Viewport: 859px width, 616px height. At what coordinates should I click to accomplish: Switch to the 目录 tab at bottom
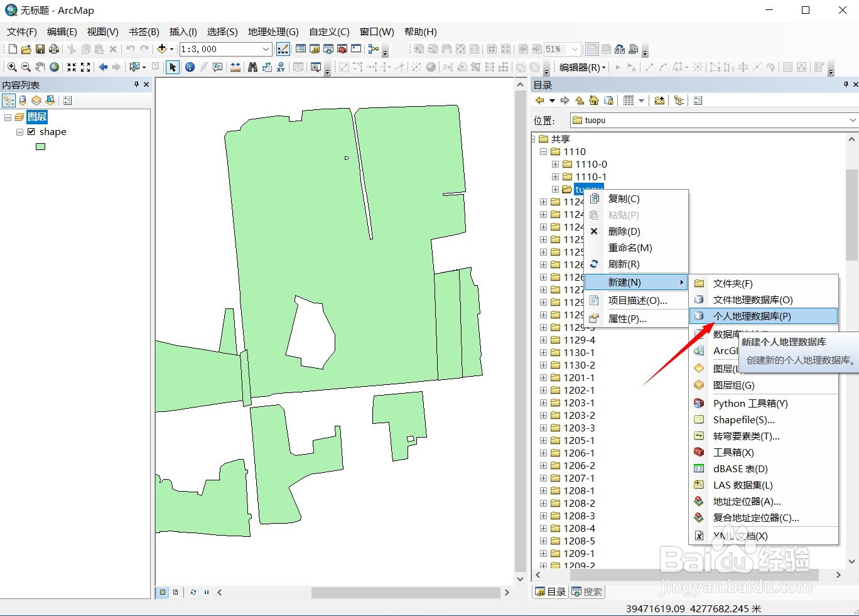click(550, 592)
